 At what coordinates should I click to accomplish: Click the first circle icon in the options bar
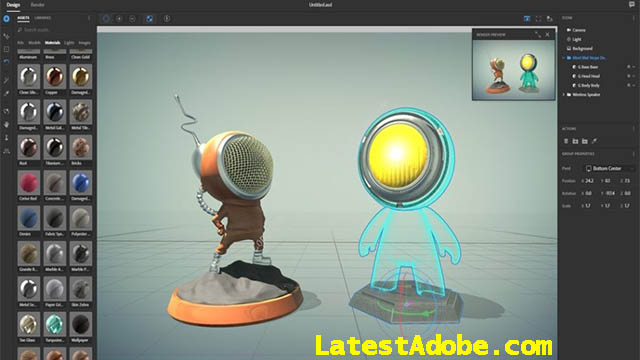pyautogui.click(x=106, y=19)
